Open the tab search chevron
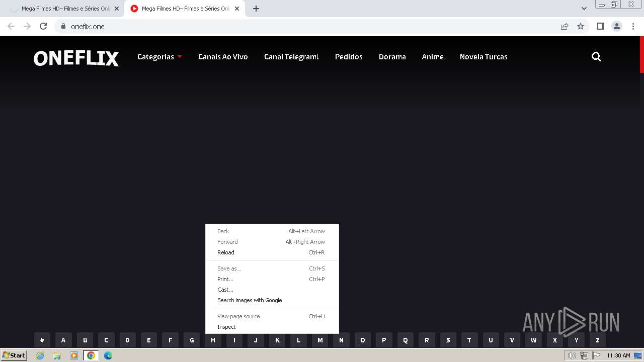The image size is (644, 362). click(x=584, y=9)
